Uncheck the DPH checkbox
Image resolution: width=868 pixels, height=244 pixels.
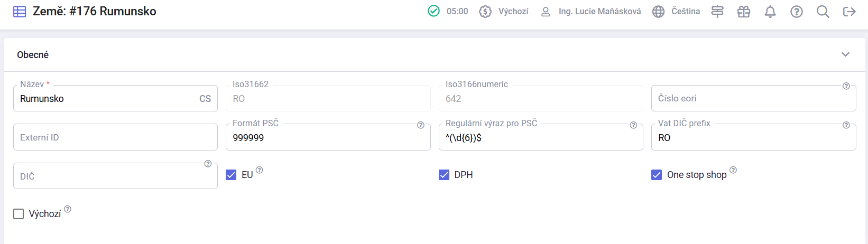[444, 175]
